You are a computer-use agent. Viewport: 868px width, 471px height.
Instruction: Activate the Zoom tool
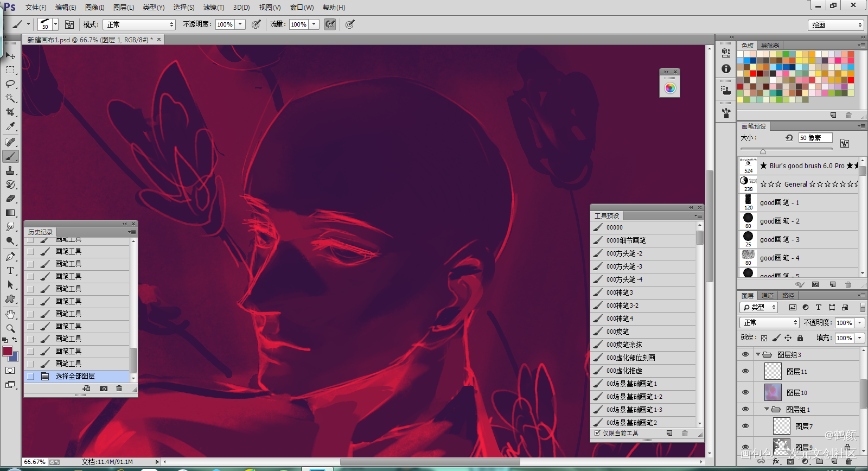tap(10, 328)
